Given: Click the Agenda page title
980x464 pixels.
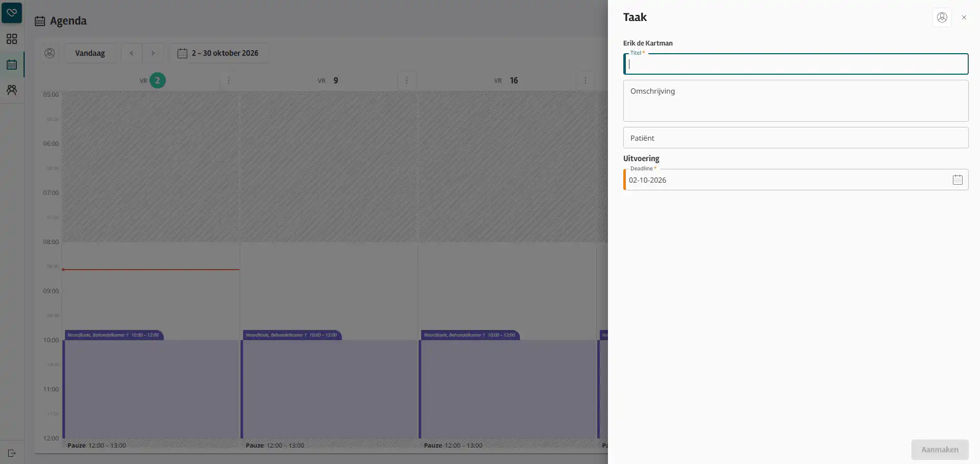Looking at the screenshot, I should click(68, 21).
